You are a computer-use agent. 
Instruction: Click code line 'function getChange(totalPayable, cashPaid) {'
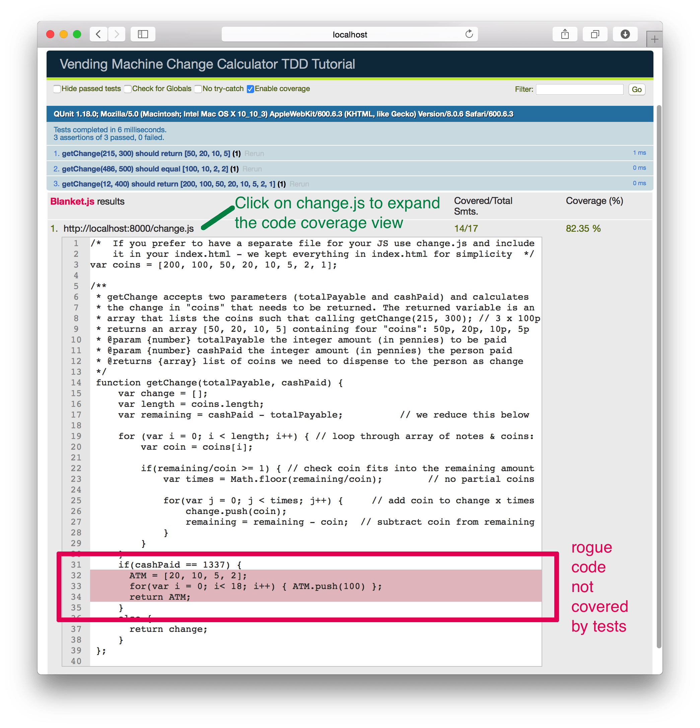pos(219,382)
